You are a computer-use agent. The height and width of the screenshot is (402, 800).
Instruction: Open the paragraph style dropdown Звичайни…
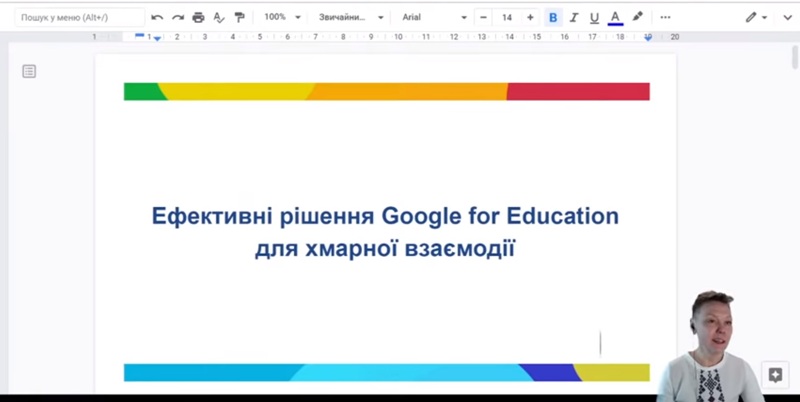pos(351,17)
